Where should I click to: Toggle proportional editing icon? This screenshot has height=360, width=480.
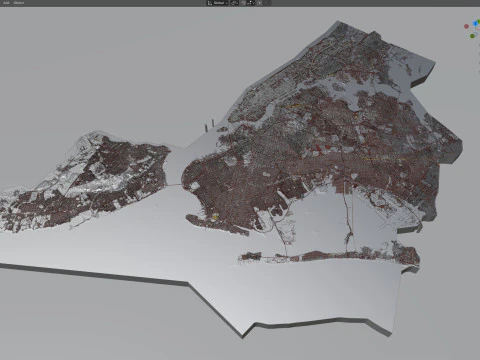click(x=260, y=3)
